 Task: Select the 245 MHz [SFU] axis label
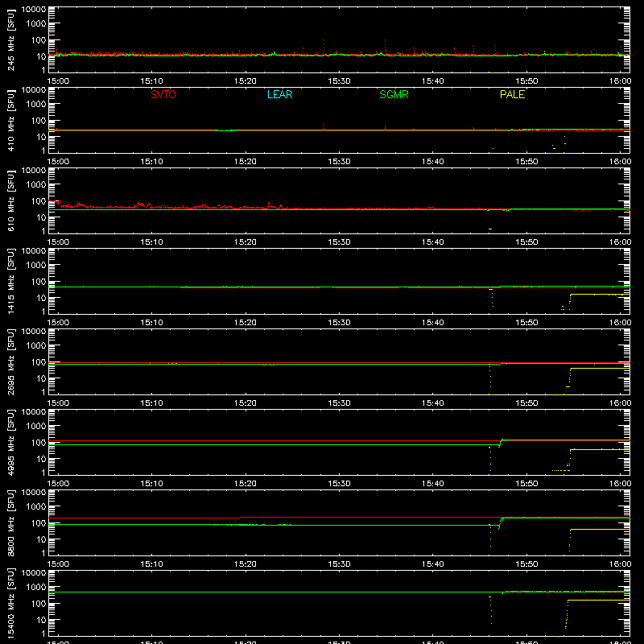point(11,41)
